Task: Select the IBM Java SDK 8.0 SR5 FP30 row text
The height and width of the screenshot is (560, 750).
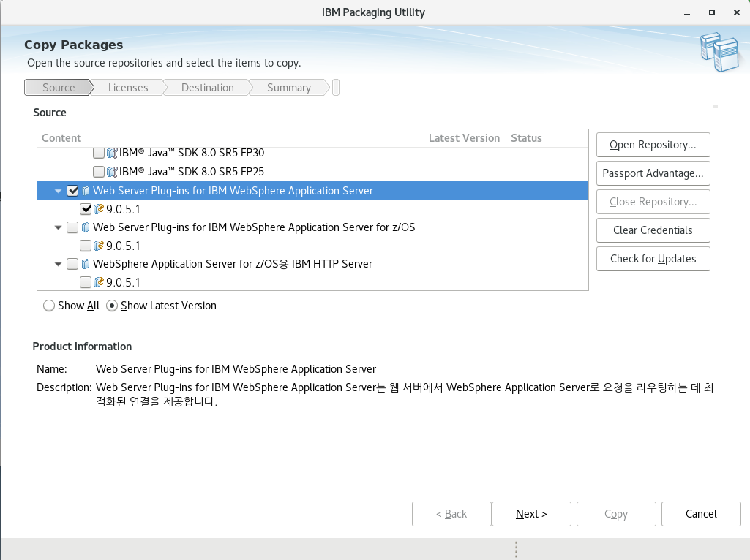Action: 191,153
